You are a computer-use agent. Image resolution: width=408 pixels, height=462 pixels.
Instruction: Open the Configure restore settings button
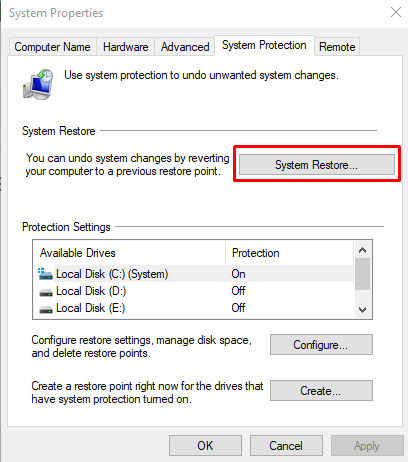pyautogui.click(x=321, y=345)
